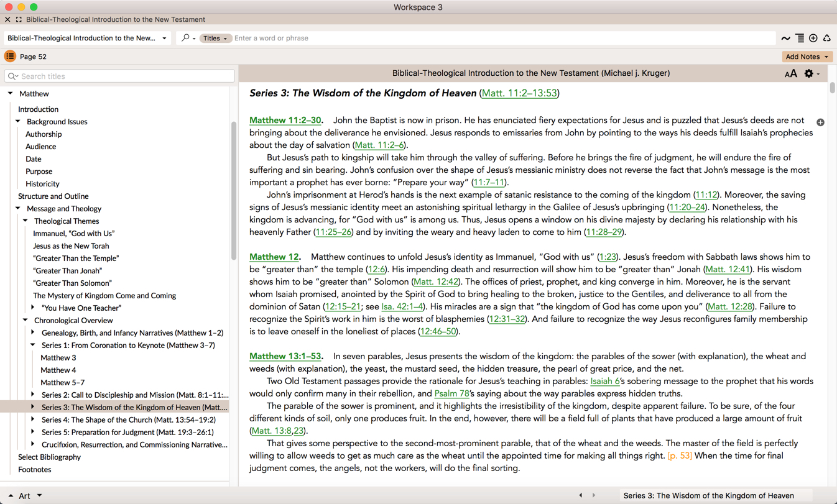Go to next section with right arrow
The width and height of the screenshot is (837, 504).
click(x=594, y=495)
